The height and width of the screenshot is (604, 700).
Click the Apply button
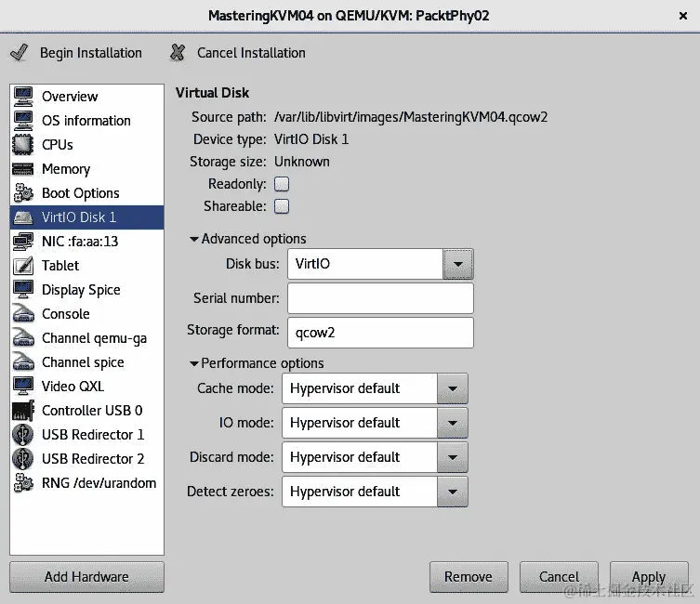pos(649,577)
